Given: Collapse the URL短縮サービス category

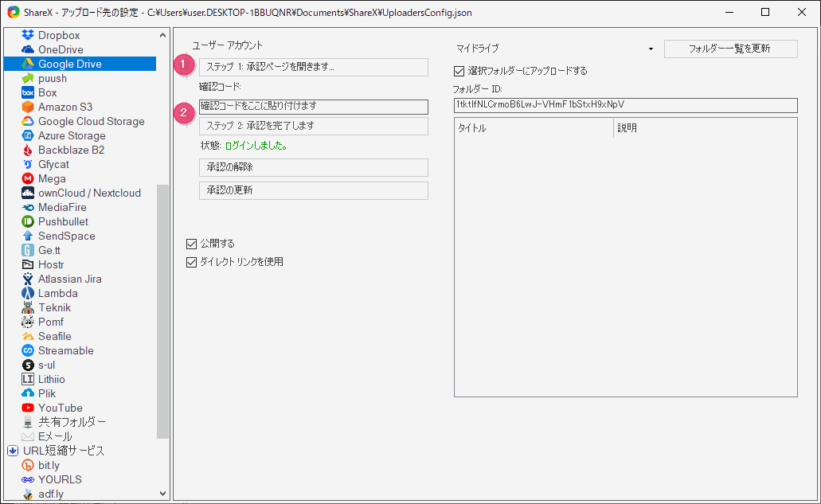Looking at the screenshot, I should pyautogui.click(x=13, y=451).
